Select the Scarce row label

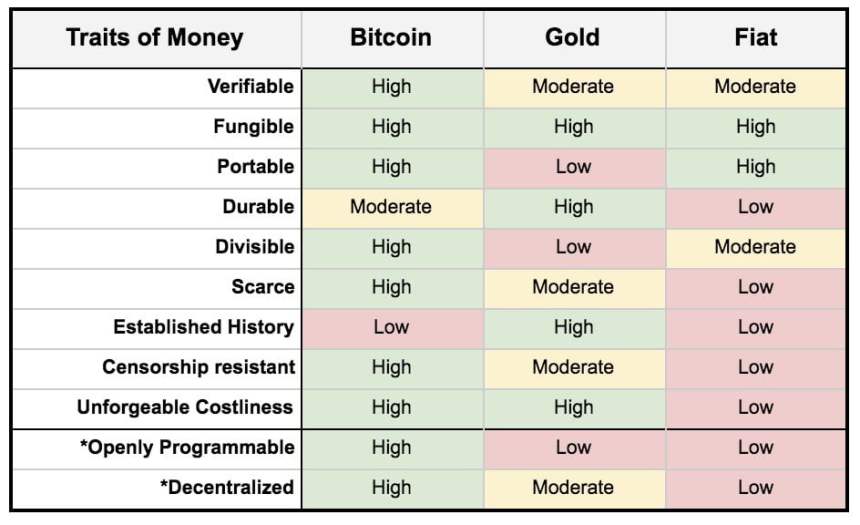[x=262, y=287]
